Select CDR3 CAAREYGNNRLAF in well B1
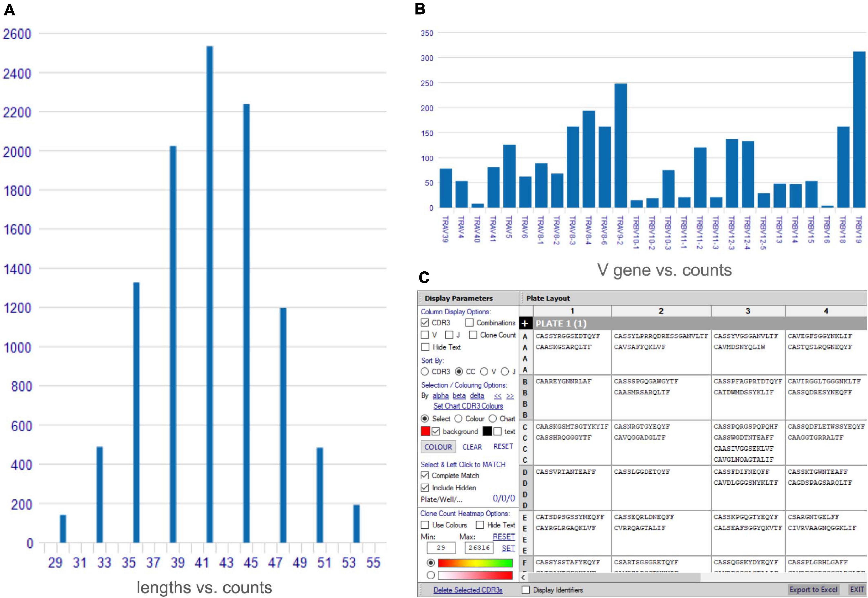This screenshot has height=598, width=868. tap(563, 381)
